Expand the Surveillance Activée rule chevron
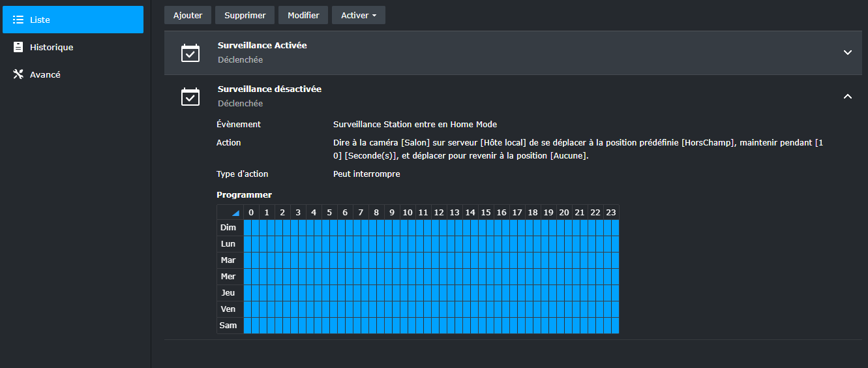Screen dimensions: 868x368 (x=848, y=52)
